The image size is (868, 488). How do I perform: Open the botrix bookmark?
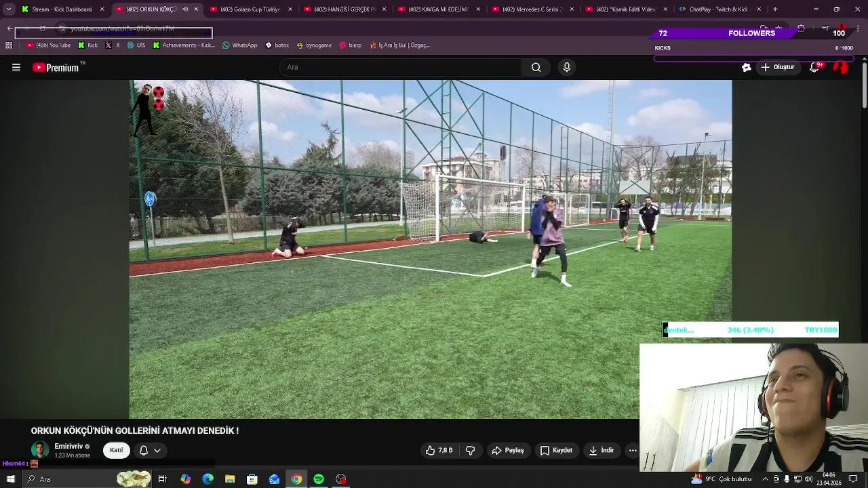coord(277,45)
